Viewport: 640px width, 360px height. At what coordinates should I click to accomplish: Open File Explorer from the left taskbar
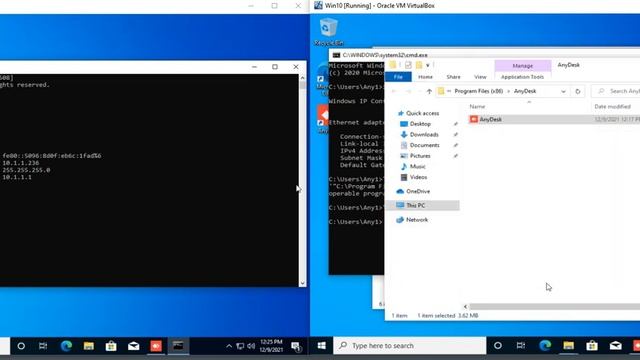pos(89,346)
